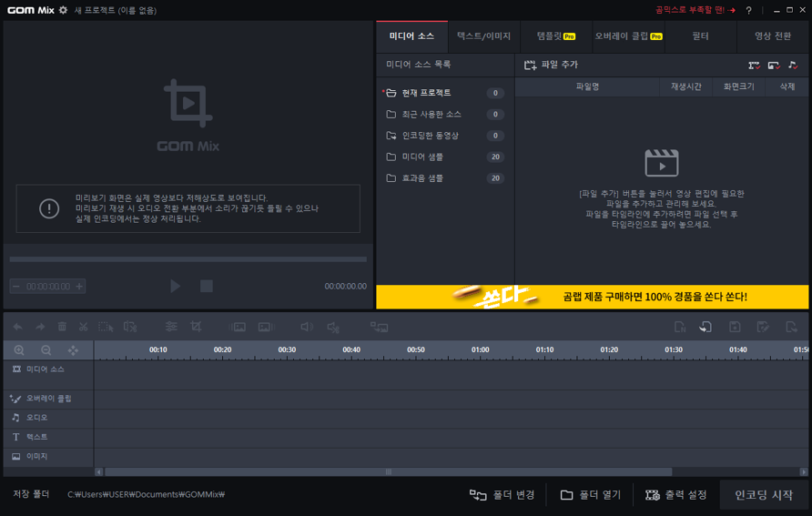Click the 폴더 변경 button

tap(502, 495)
